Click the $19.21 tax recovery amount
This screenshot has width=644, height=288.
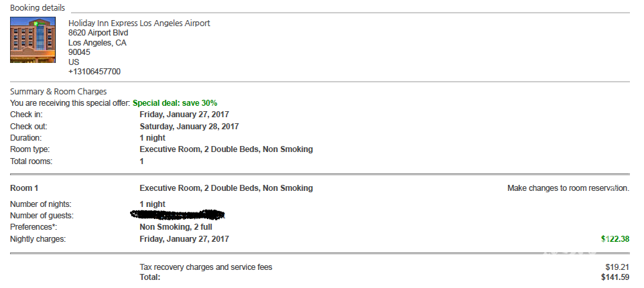coord(617,267)
